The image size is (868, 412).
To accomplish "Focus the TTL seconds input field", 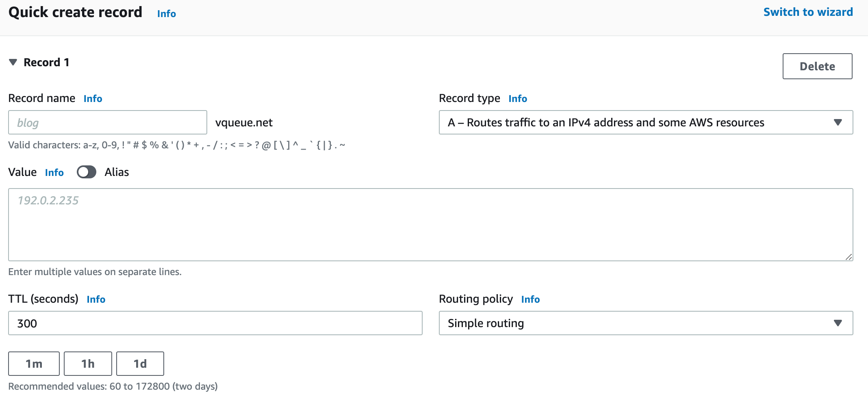I will (x=215, y=323).
